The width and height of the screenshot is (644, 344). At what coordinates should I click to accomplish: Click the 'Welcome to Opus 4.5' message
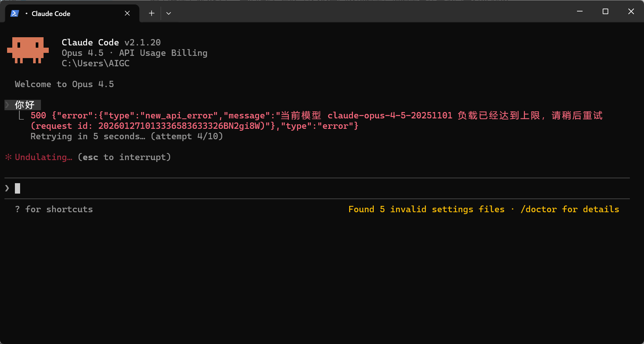pyautogui.click(x=64, y=84)
